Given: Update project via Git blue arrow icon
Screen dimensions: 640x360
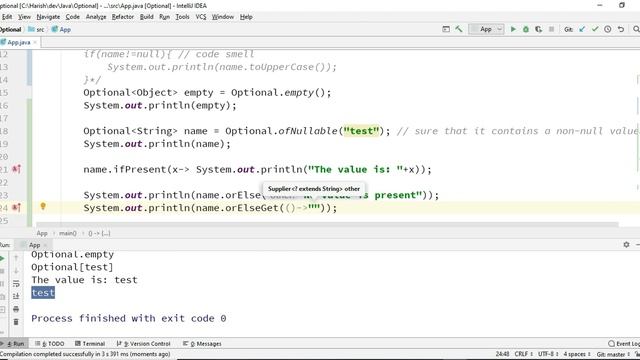Looking at the screenshot, I should [582, 29].
